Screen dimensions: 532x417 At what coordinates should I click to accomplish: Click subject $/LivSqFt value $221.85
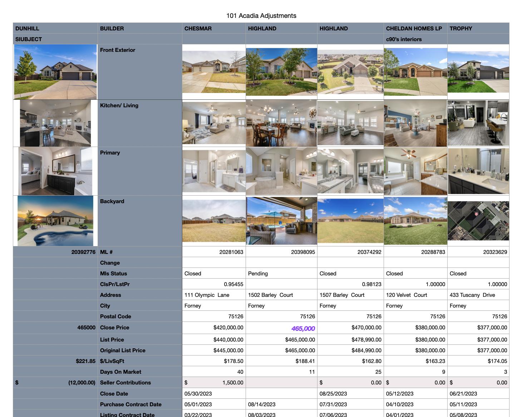(85, 361)
